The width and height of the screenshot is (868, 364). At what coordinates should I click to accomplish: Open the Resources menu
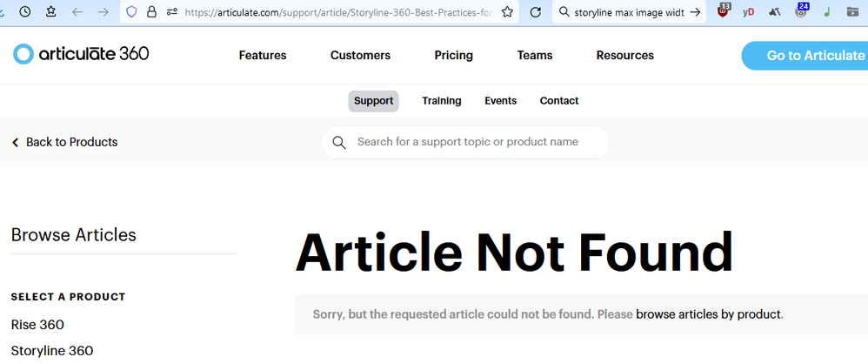pyautogui.click(x=625, y=56)
